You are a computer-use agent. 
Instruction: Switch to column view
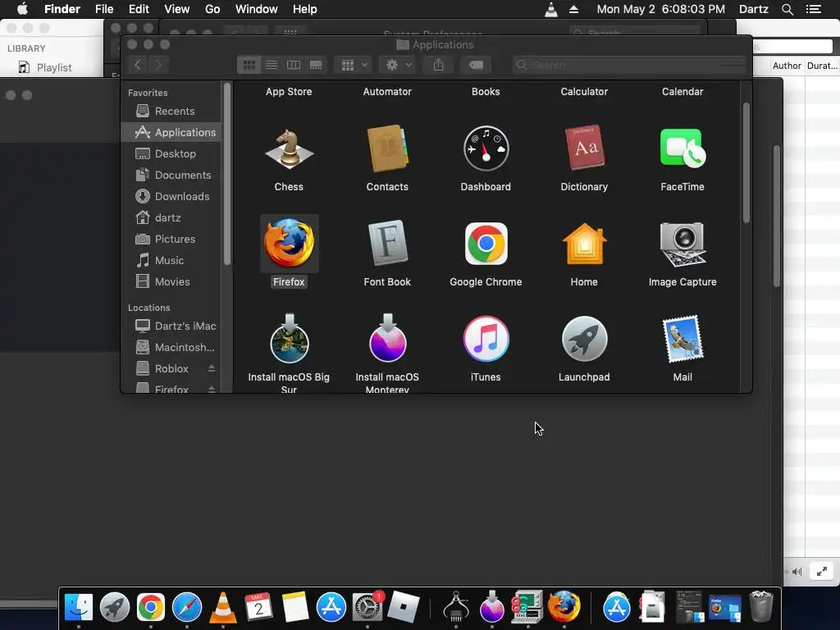coord(294,65)
